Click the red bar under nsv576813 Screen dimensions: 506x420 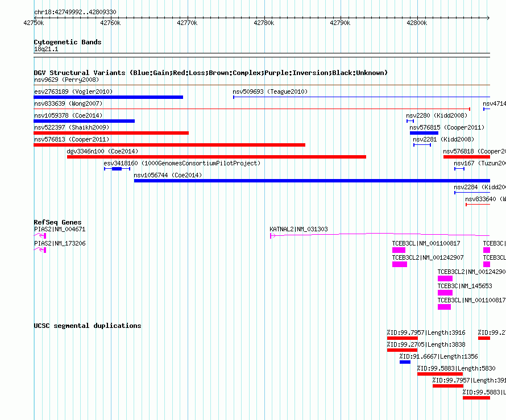point(169,145)
